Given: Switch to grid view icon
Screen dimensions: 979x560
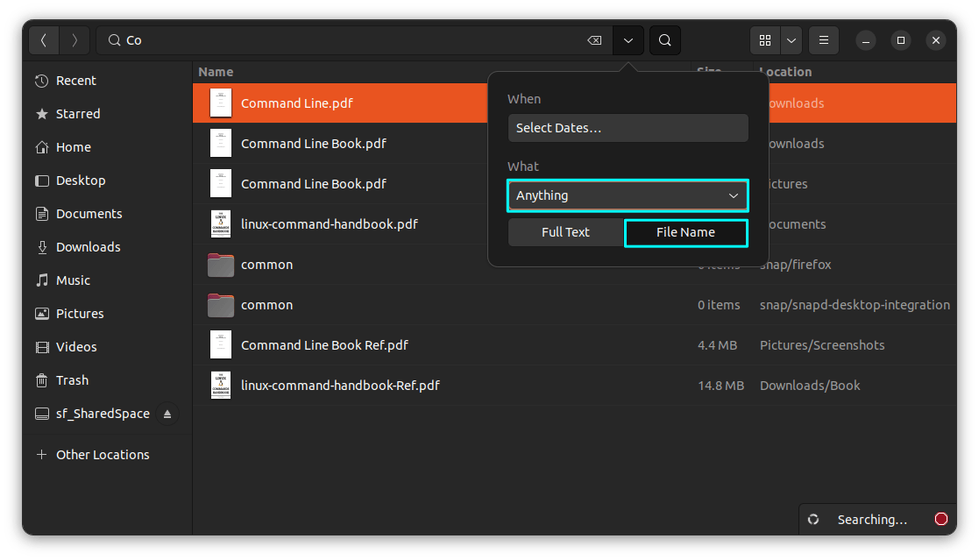Looking at the screenshot, I should pyautogui.click(x=765, y=40).
